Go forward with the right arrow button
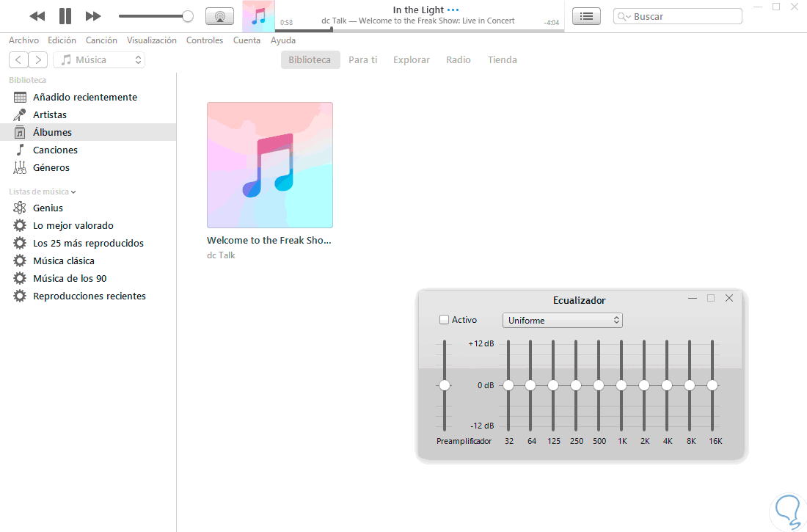Screen dimensions: 807x532 pyautogui.click(x=38, y=59)
